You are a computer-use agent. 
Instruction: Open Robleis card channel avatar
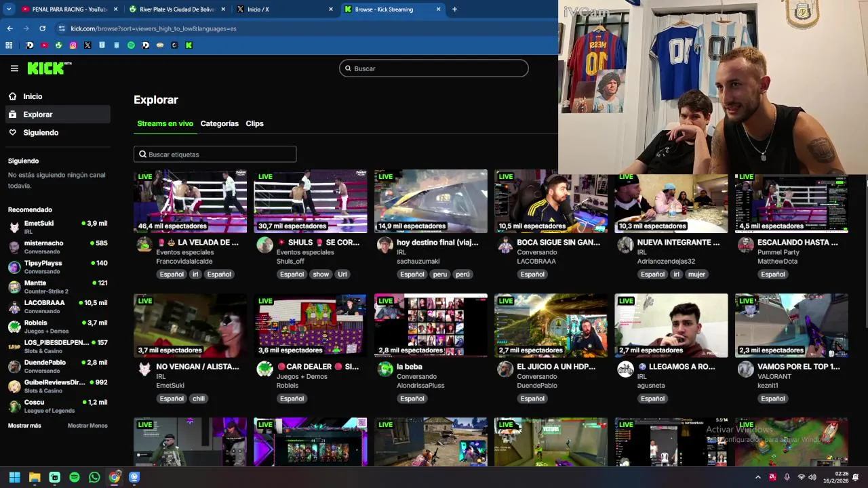(264, 369)
